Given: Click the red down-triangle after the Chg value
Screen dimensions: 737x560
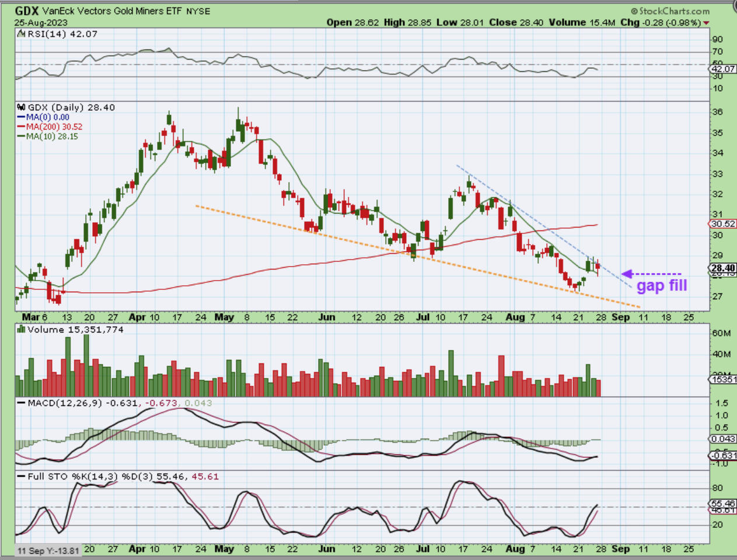Looking at the screenshot, I should point(707,23).
